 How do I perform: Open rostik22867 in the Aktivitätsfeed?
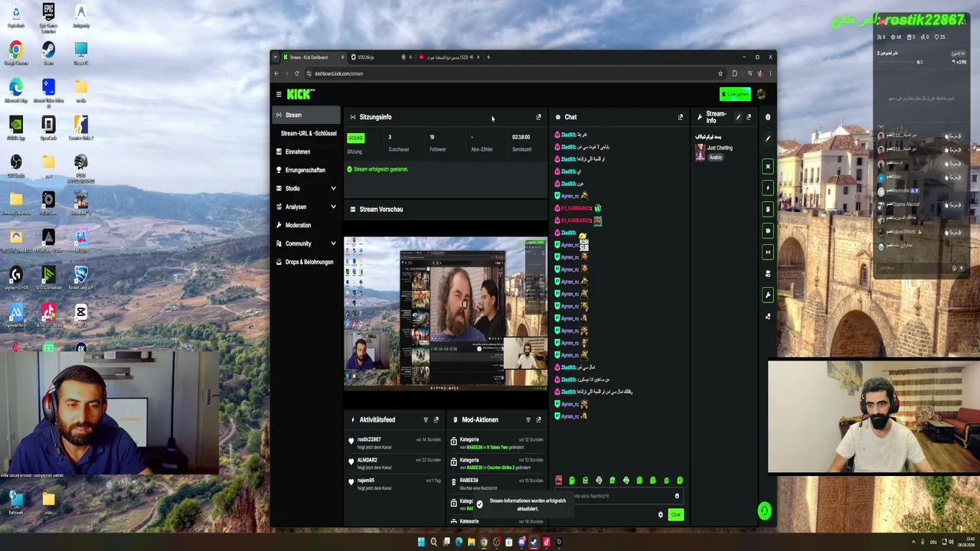pyautogui.click(x=369, y=439)
